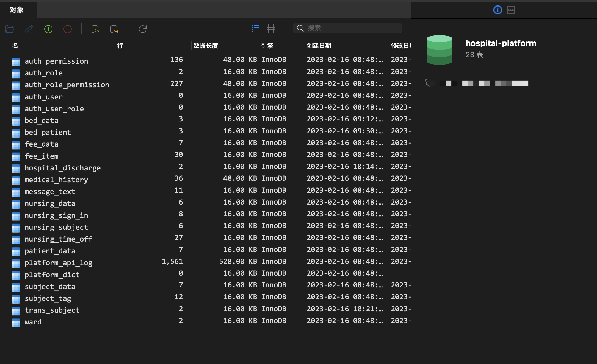Open the DDL view in the right panel
Viewport: 597px width, 364px height.
(511, 10)
